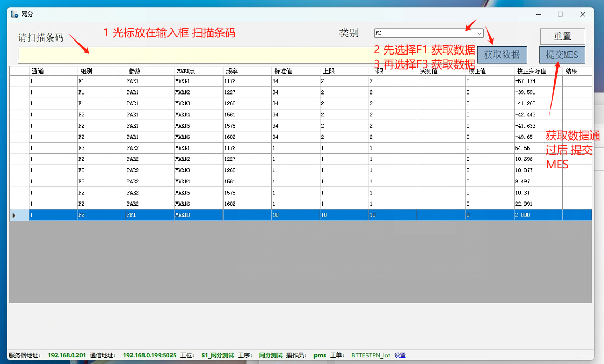Click the 组别 column header
The image size is (604, 364).
coord(101,71)
